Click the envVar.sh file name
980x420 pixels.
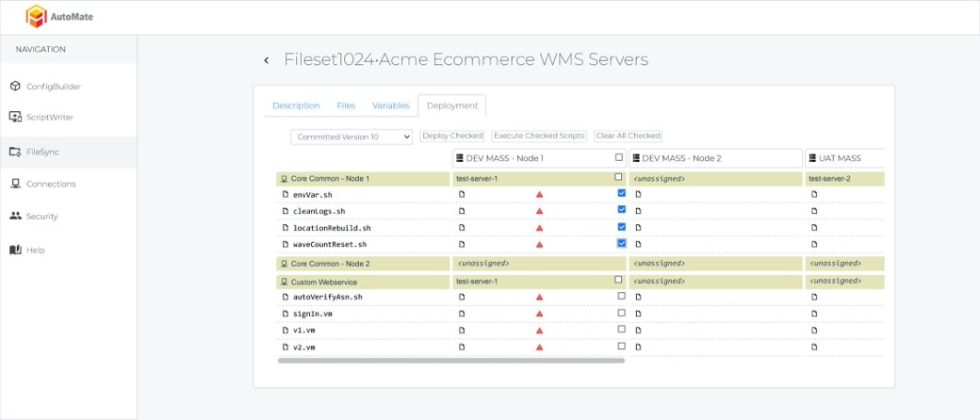(x=313, y=195)
